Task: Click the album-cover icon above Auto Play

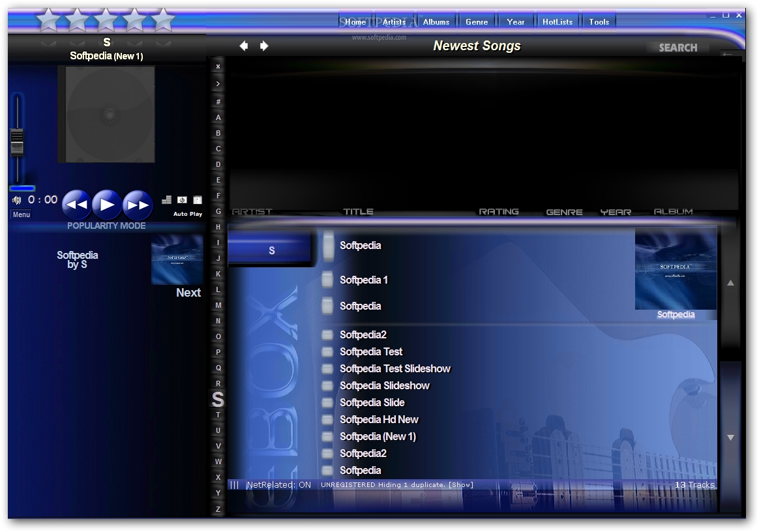Action: tap(198, 199)
